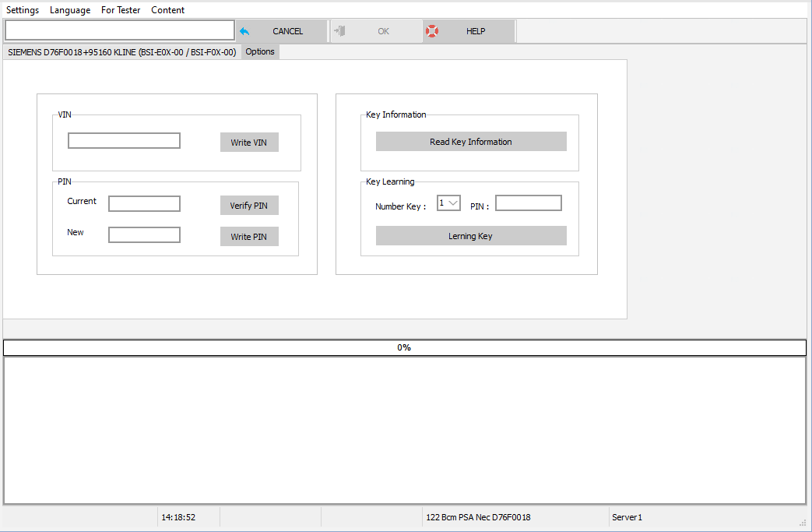
Task: Click the 0% progress bar
Action: click(x=404, y=347)
